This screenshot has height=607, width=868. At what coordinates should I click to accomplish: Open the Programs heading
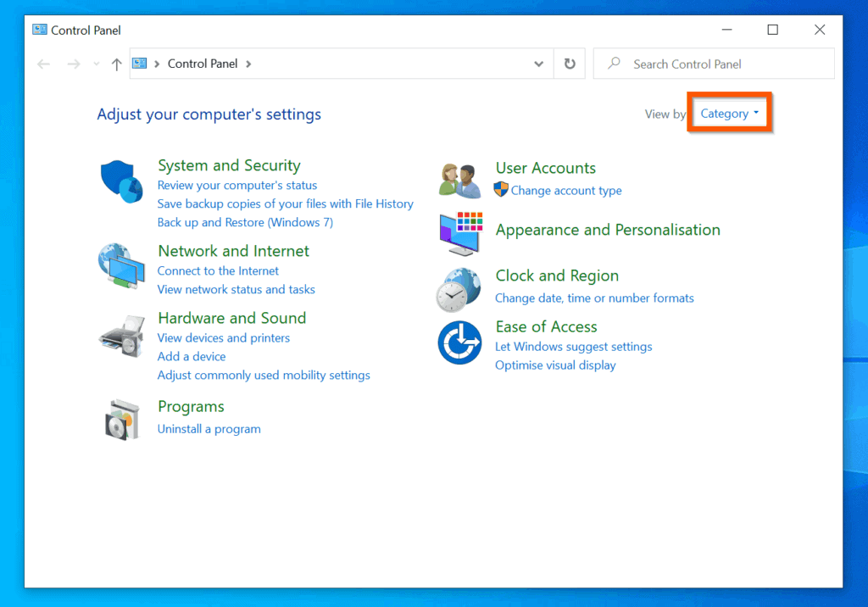191,407
